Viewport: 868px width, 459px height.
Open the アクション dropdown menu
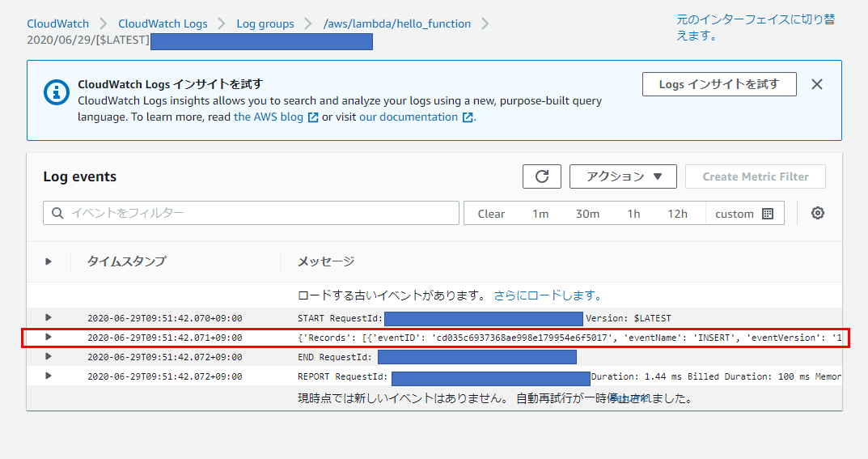pos(623,176)
